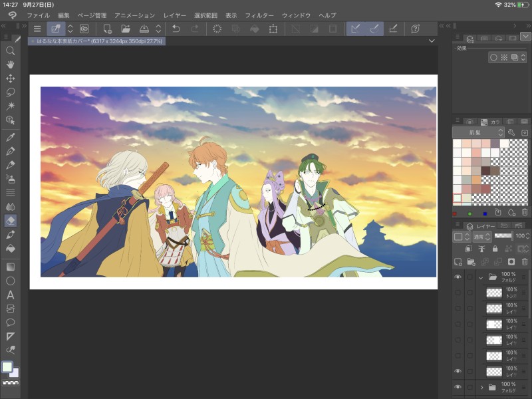Open the effect options stepper arrows
The width and height of the screenshot is (532, 399).
[523, 57]
